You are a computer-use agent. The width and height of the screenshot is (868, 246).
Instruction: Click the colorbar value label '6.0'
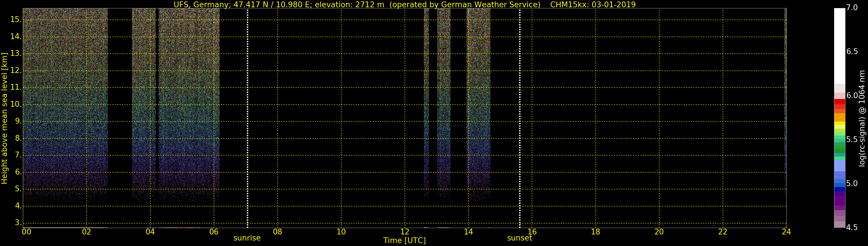(x=852, y=96)
